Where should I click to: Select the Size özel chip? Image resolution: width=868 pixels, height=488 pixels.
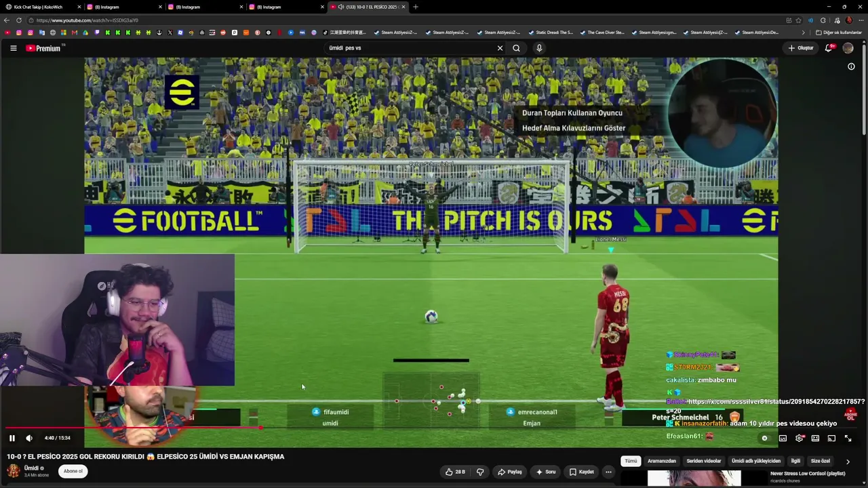tap(821, 461)
